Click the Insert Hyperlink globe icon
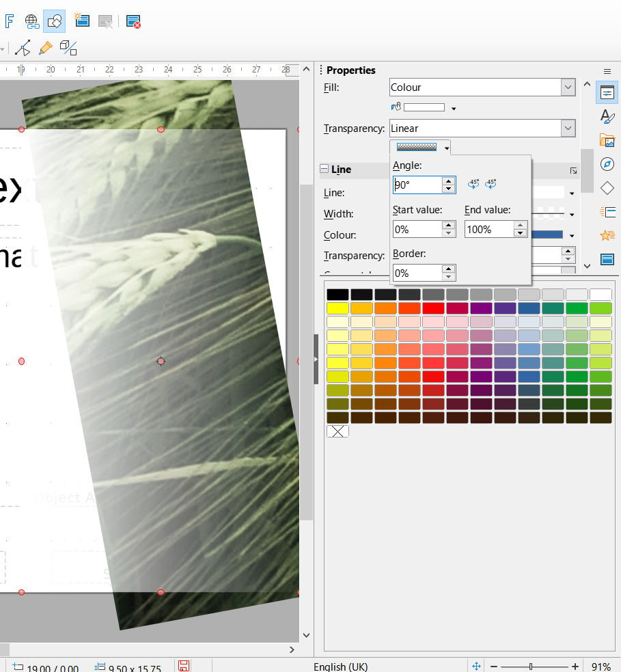 click(32, 21)
